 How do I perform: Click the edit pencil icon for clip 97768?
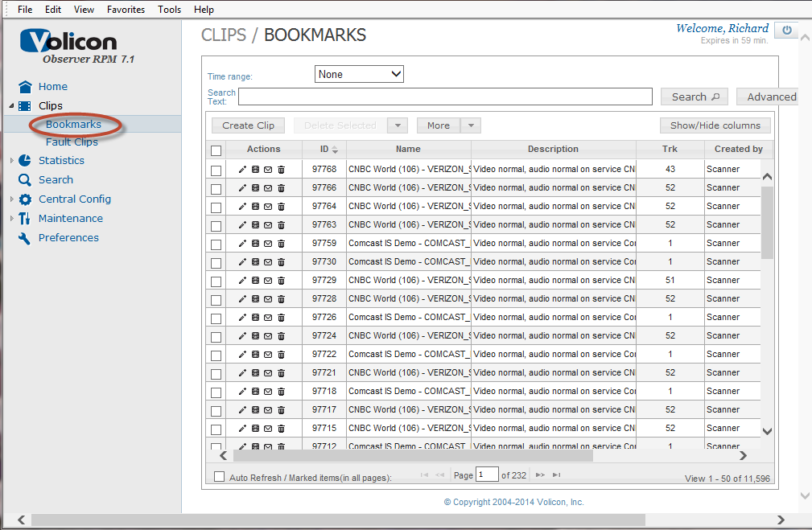coord(242,169)
